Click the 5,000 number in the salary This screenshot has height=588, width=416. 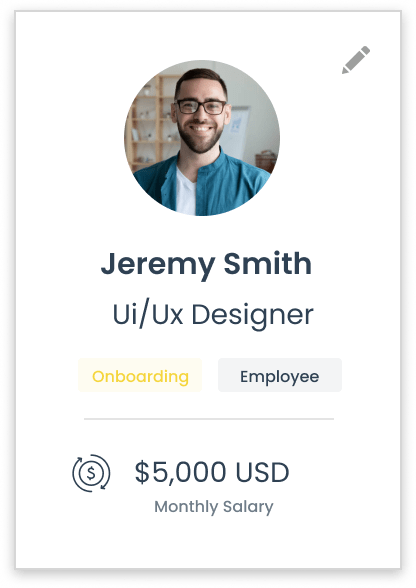pyautogui.click(x=189, y=473)
